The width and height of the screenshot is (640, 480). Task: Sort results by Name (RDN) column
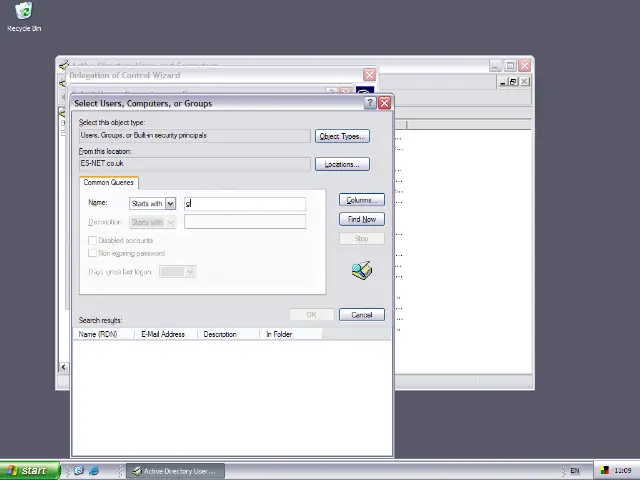(x=104, y=334)
